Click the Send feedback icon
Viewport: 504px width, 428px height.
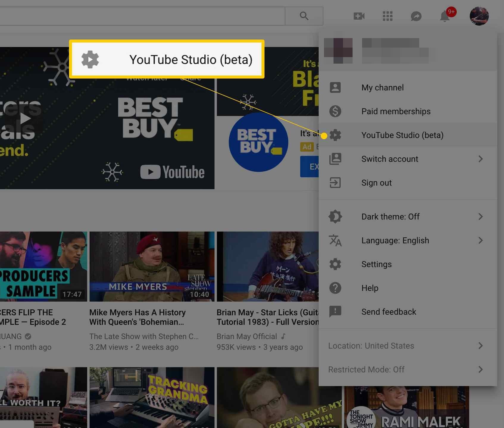pos(335,312)
